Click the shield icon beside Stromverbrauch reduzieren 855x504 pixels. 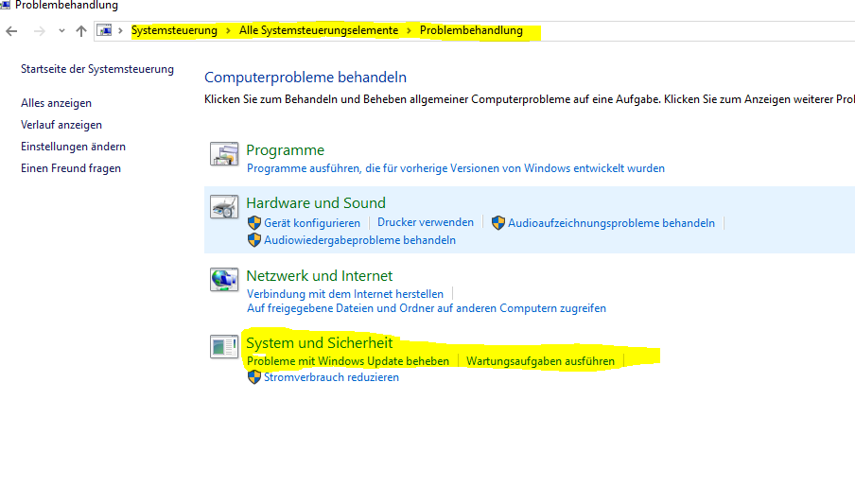(x=254, y=377)
